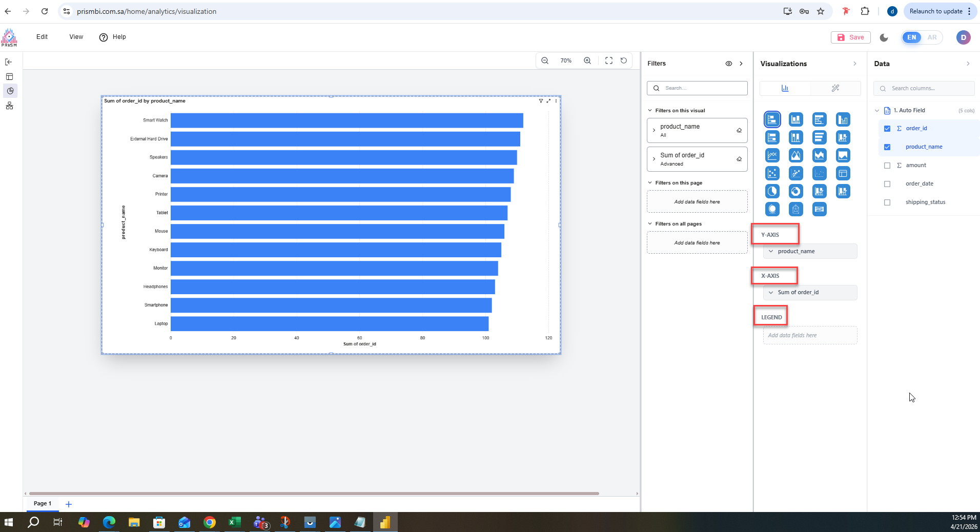Pick the line chart visualization type
The image size is (980, 532).
772,155
